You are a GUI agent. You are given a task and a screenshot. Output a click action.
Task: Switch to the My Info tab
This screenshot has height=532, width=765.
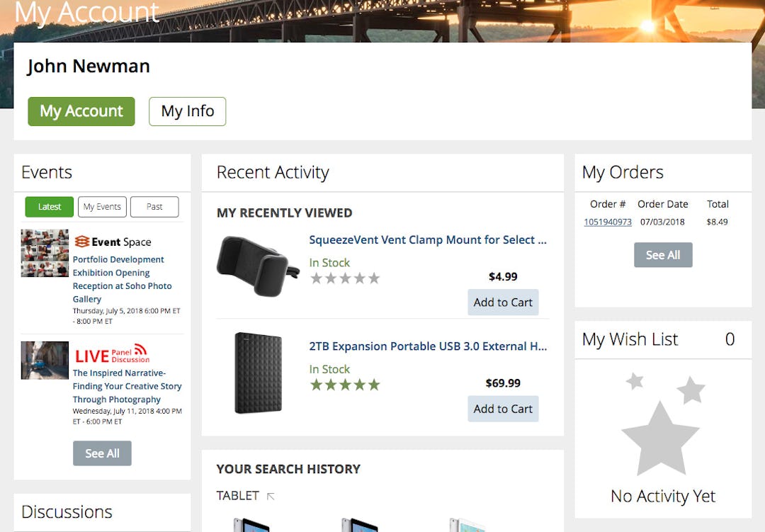click(187, 111)
